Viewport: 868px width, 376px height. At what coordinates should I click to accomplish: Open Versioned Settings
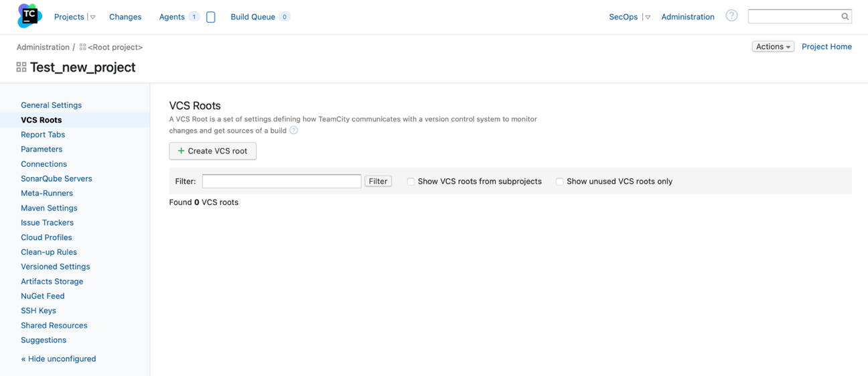(55, 267)
